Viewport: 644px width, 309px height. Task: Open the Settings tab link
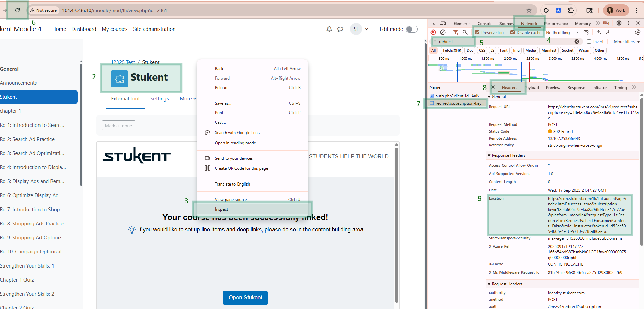(x=160, y=99)
